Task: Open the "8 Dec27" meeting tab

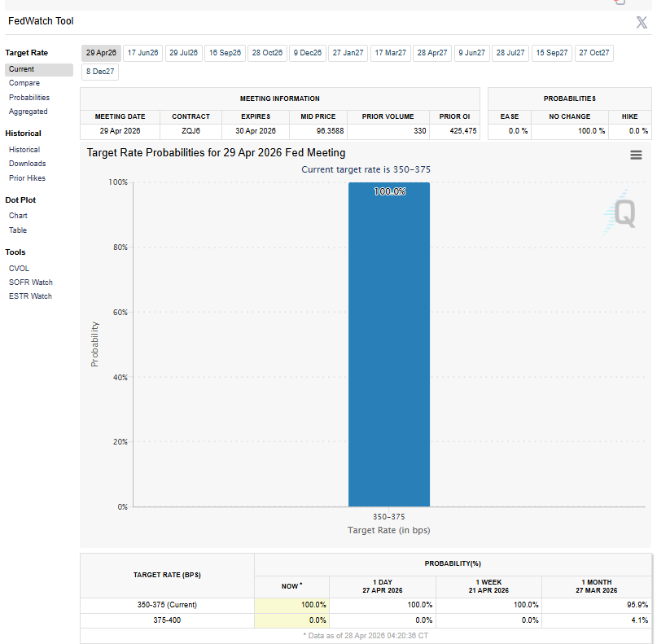Action: click(99, 72)
